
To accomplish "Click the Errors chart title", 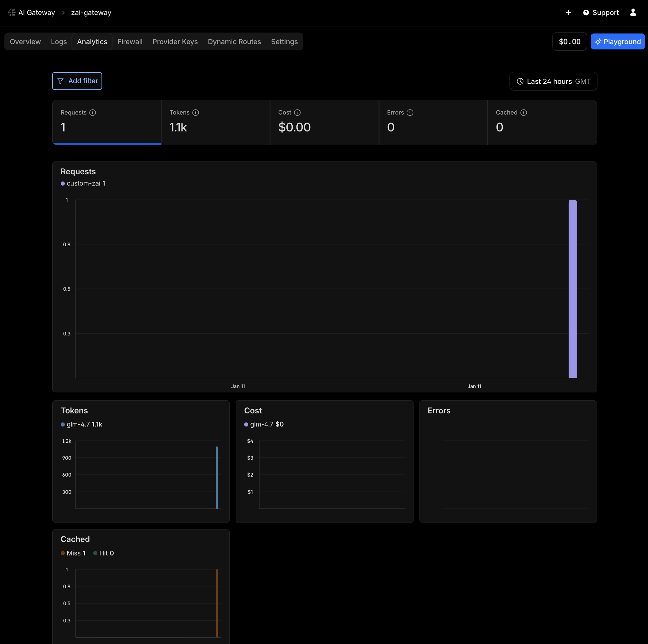I will click(439, 411).
